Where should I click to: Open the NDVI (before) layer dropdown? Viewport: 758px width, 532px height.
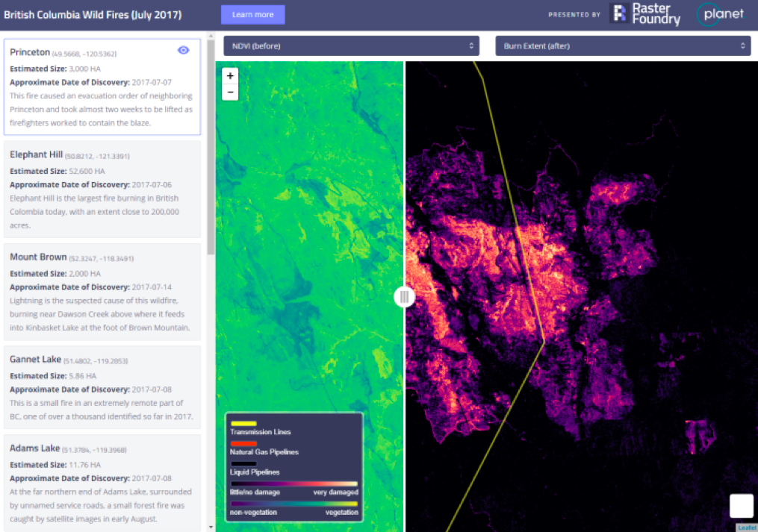350,46
